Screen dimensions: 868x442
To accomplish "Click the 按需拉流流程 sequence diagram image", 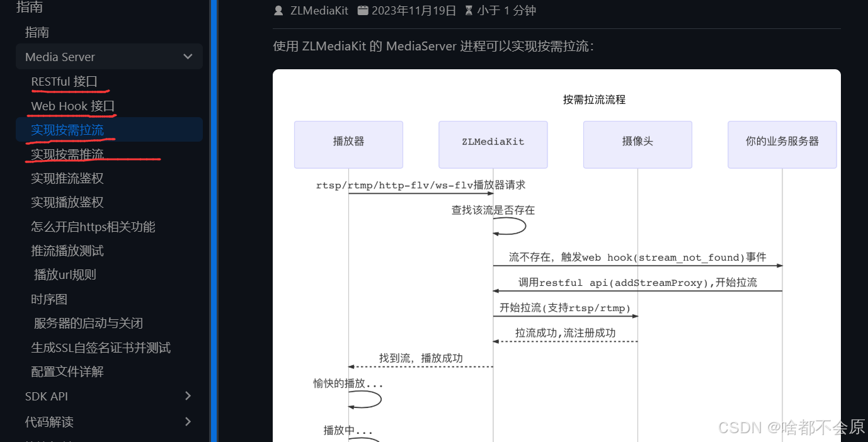I will click(556, 252).
